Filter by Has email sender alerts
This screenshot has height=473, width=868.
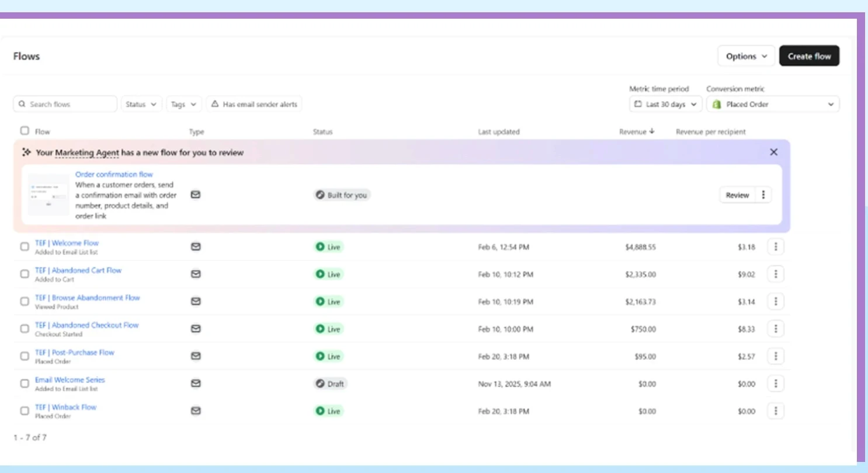(x=254, y=104)
